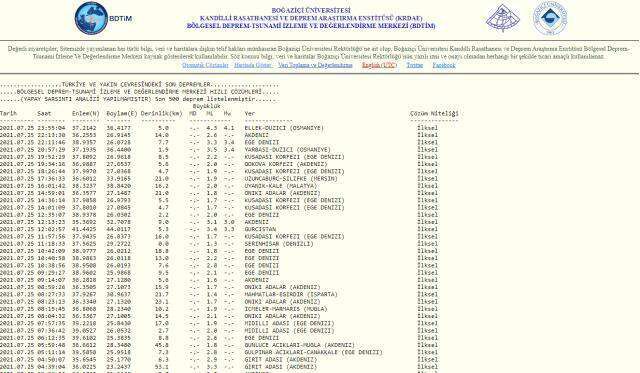Viewport: 640px width, 373px height.
Task: Open the Otomatik Çözümler link
Action: click(x=205, y=65)
